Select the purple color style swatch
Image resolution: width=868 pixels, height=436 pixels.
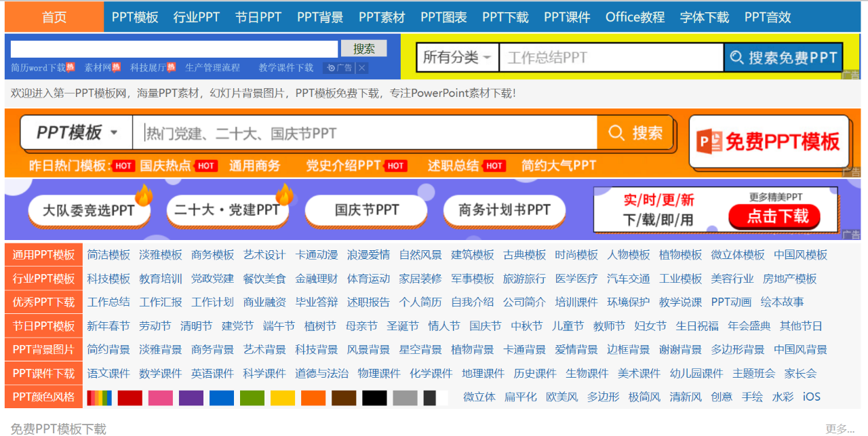pyautogui.click(x=191, y=397)
